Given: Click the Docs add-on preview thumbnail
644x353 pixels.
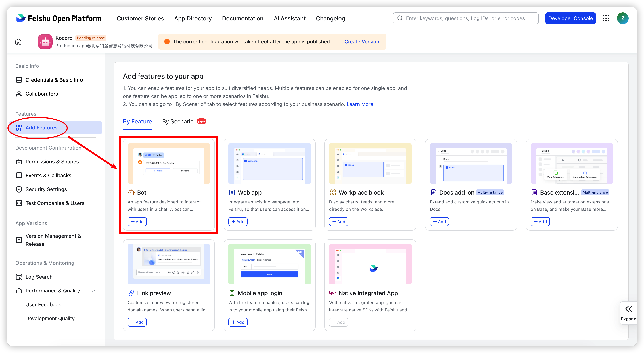Looking at the screenshot, I should 471,164.
